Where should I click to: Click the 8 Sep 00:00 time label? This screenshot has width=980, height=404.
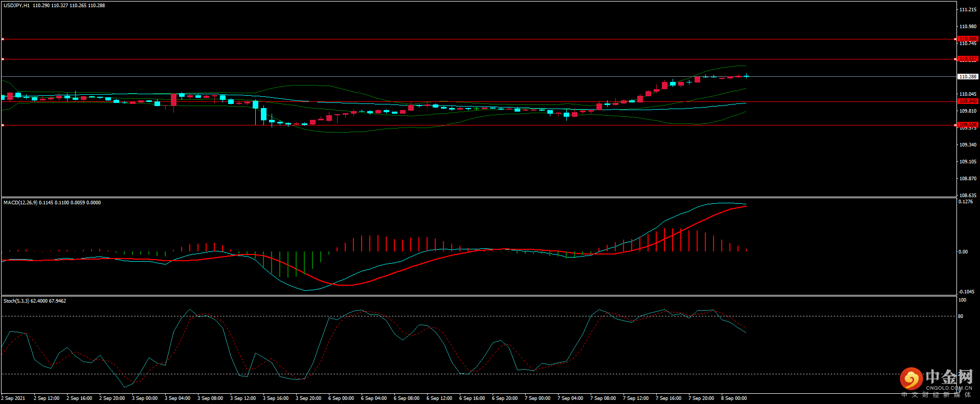point(733,398)
